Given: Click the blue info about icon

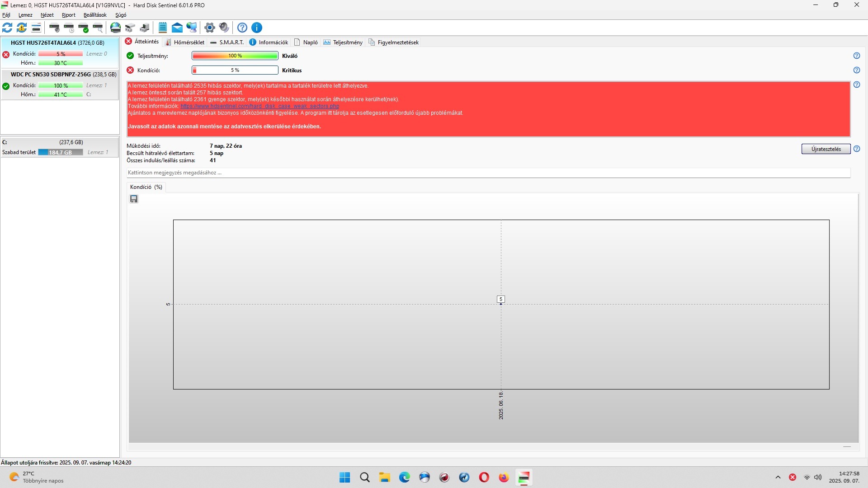Looking at the screenshot, I should click(x=257, y=28).
